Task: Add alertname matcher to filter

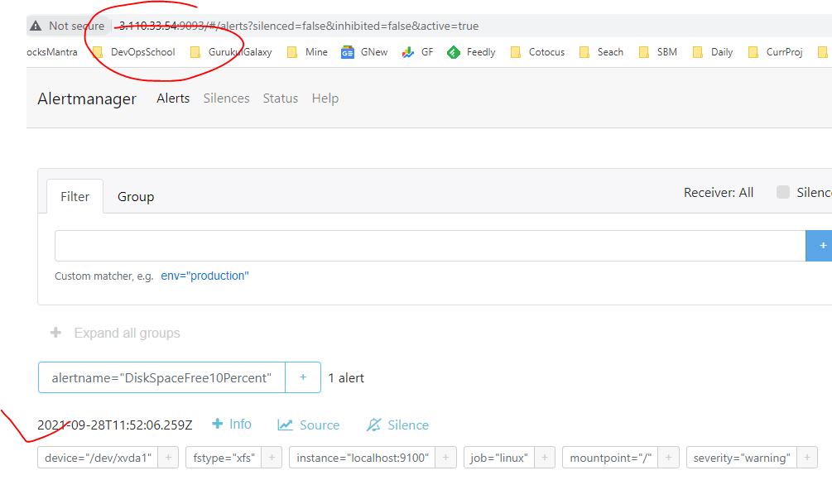Action: click(303, 377)
